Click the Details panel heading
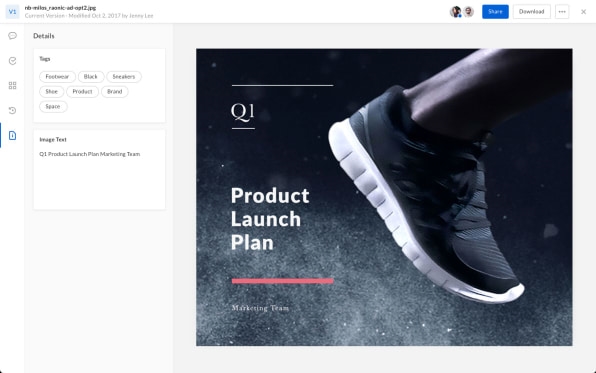 click(x=44, y=36)
